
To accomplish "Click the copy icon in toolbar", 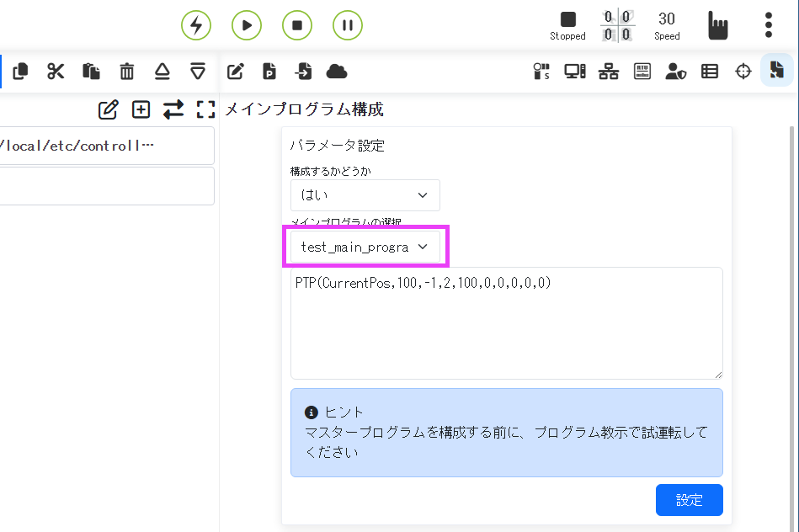I will (x=20, y=72).
